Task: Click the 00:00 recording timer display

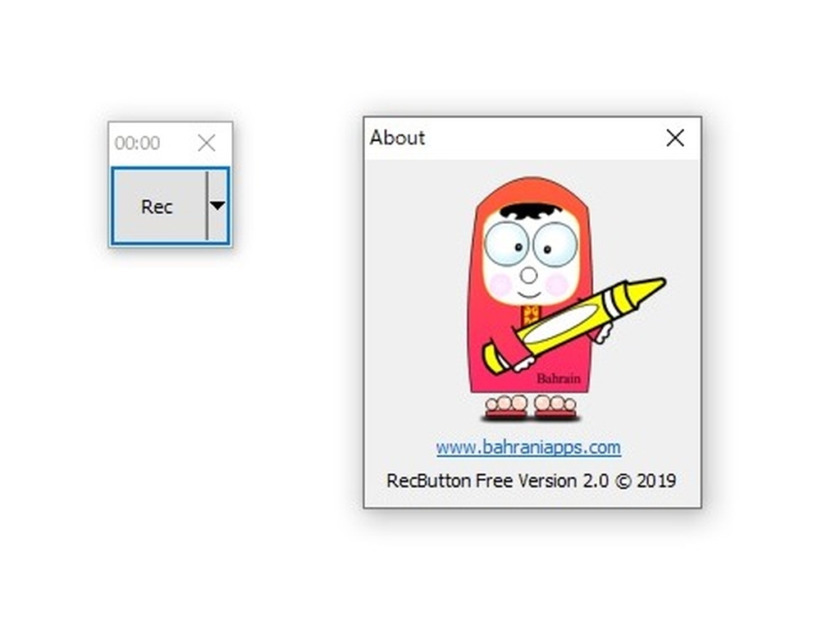Action: coord(136,143)
